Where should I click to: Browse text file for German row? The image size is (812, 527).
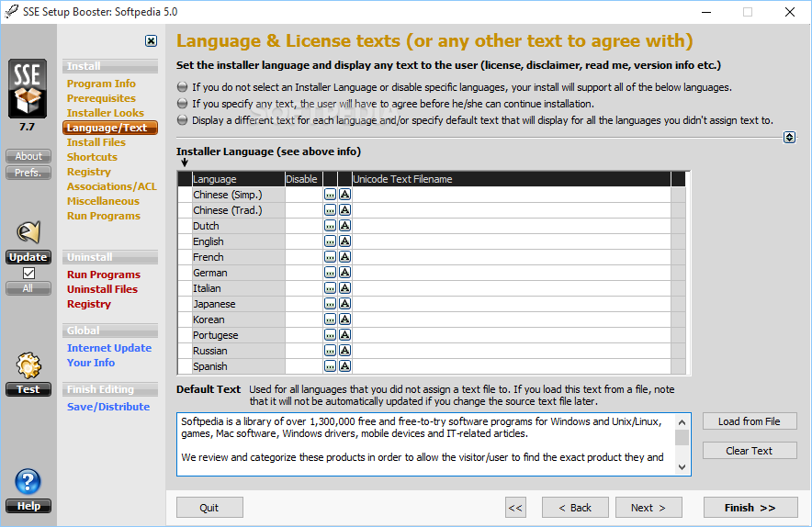pyautogui.click(x=330, y=273)
